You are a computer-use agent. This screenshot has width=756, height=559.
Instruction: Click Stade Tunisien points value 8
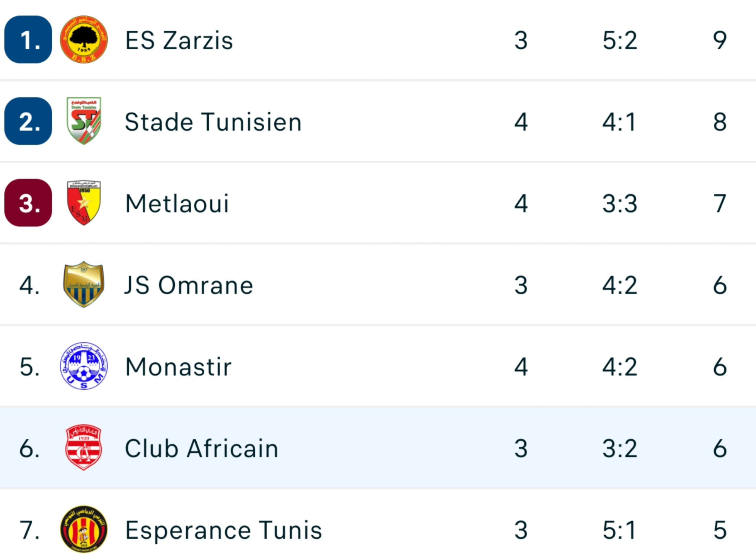coord(720,122)
